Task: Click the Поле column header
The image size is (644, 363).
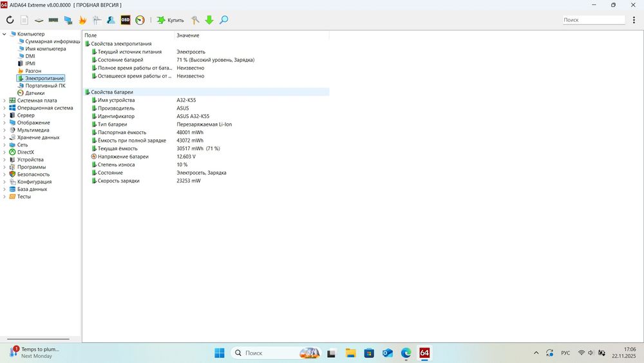Action: pos(129,35)
